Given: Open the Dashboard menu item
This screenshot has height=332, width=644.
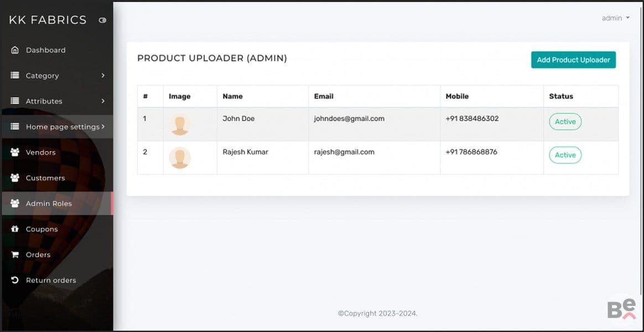Looking at the screenshot, I should (x=56, y=50).
